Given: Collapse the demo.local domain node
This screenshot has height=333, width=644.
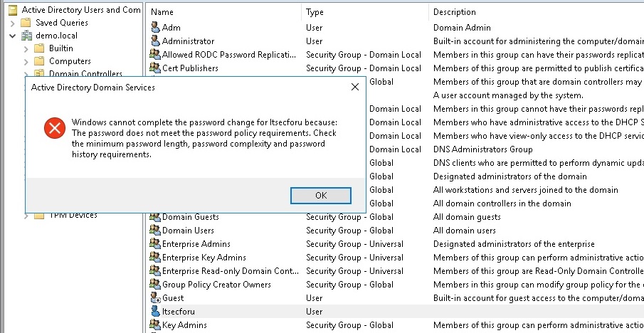Looking at the screenshot, I should [x=14, y=36].
